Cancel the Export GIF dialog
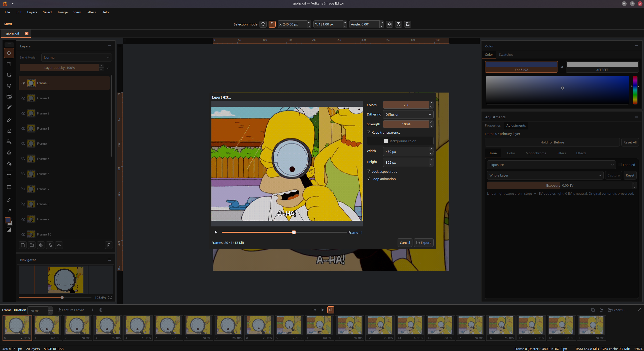 pos(405,243)
